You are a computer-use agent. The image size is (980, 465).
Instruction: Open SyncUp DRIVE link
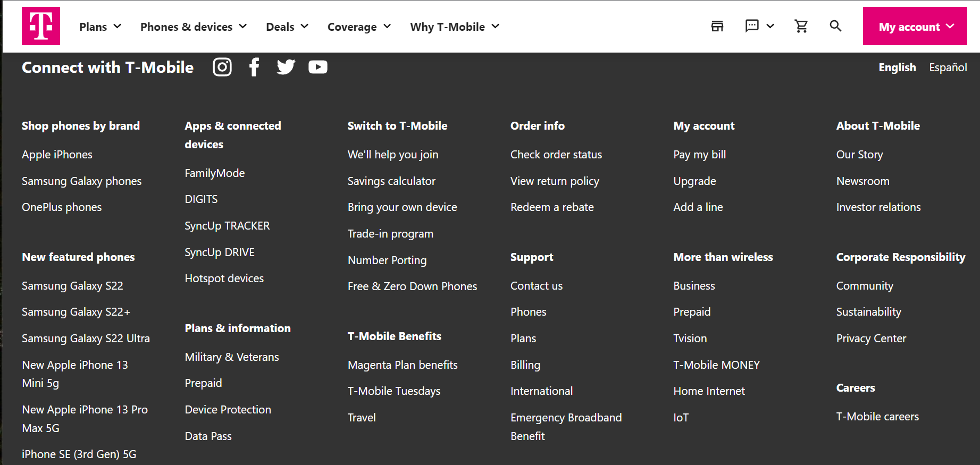pos(220,252)
